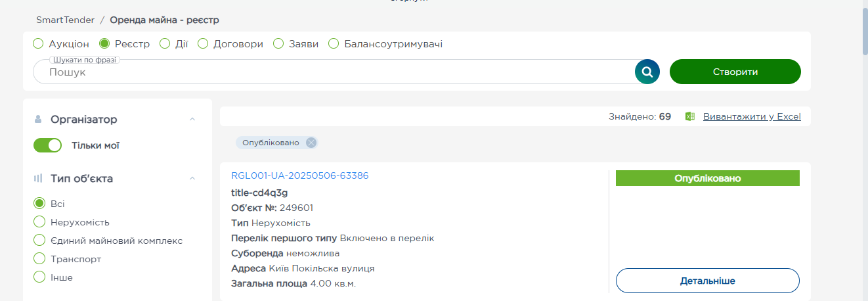Click Загальна площа 4.00 кв.м. text
The image size is (868, 301).
[x=293, y=283]
